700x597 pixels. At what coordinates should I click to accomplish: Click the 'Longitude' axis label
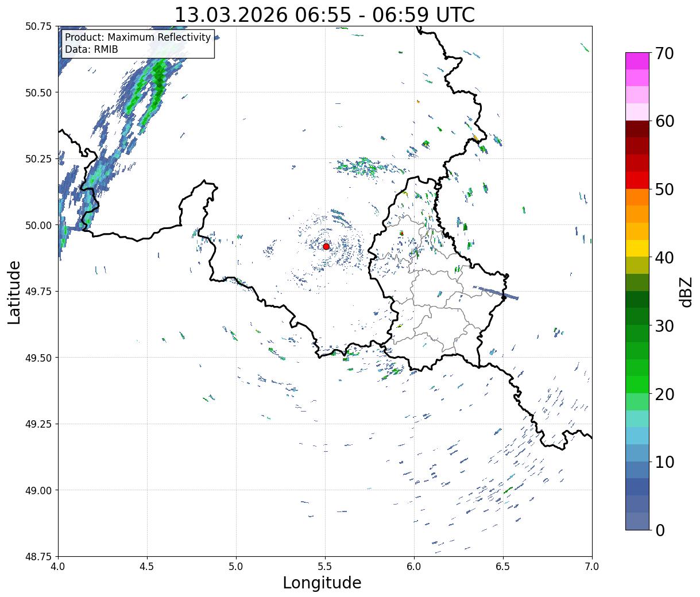click(x=322, y=583)
